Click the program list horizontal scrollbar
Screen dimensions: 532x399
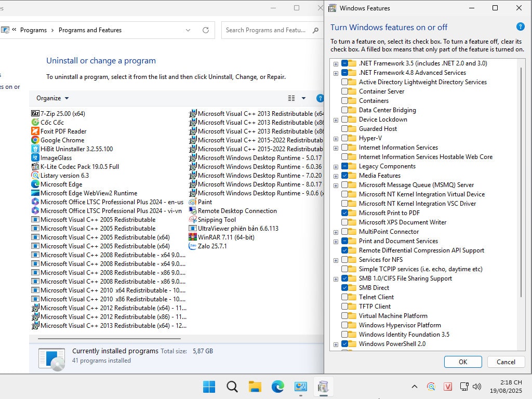tap(109, 338)
